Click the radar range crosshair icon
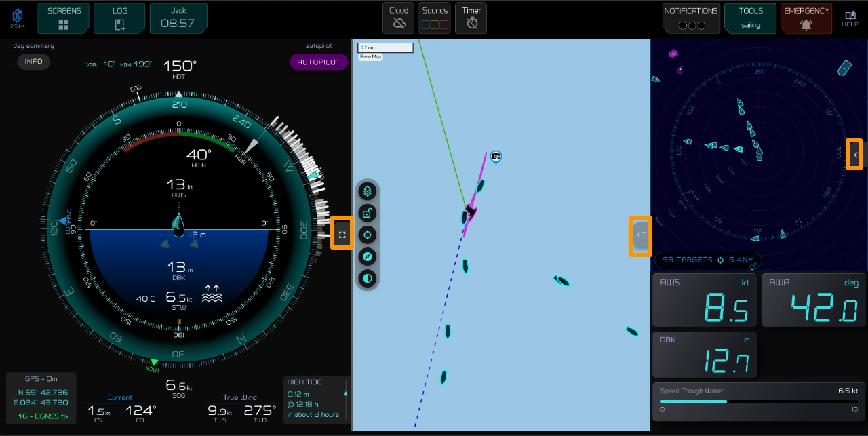 coord(721,260)
